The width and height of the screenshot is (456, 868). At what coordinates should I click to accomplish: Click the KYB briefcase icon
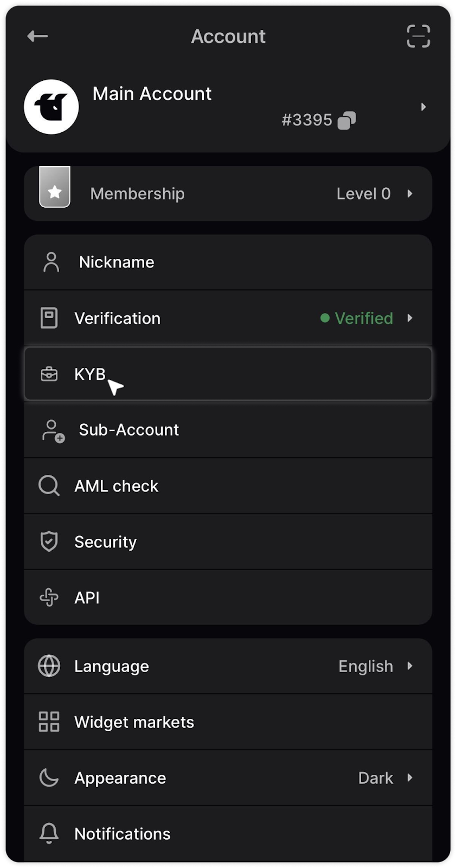click(49, 374)
